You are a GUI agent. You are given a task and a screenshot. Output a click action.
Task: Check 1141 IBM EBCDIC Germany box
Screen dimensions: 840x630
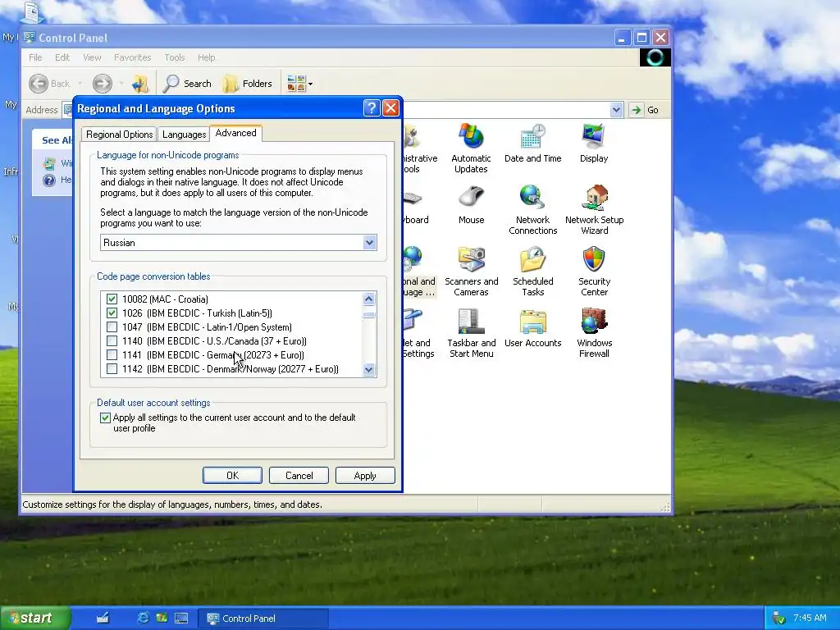[112, 354]
